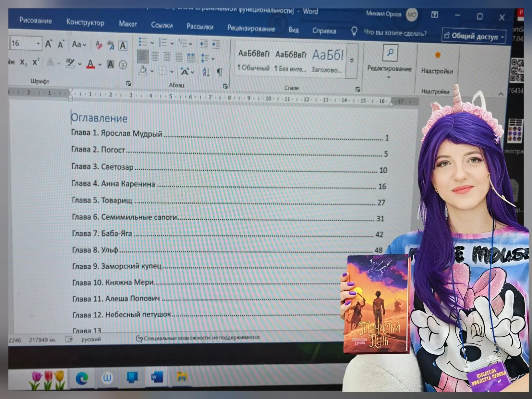This screenshot has width=532, height=399.
Task: Toggle justified text alignment
Action: click(179, 58)
